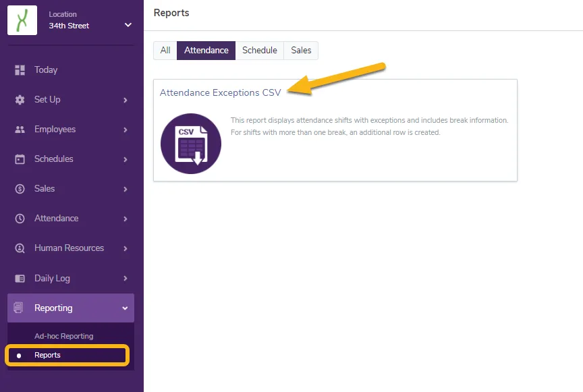
Task: Click the Attendance clock icon
Action: click(20, 219)
